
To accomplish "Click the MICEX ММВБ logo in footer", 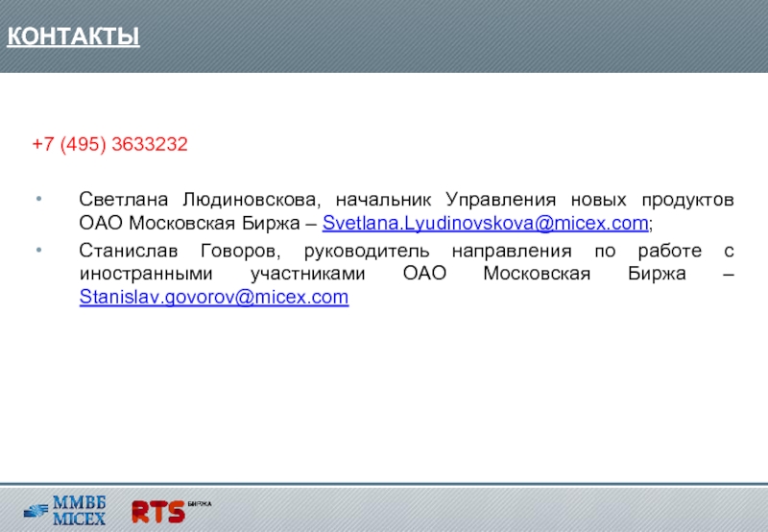I will pyautogui.click(x=64, y=511).
